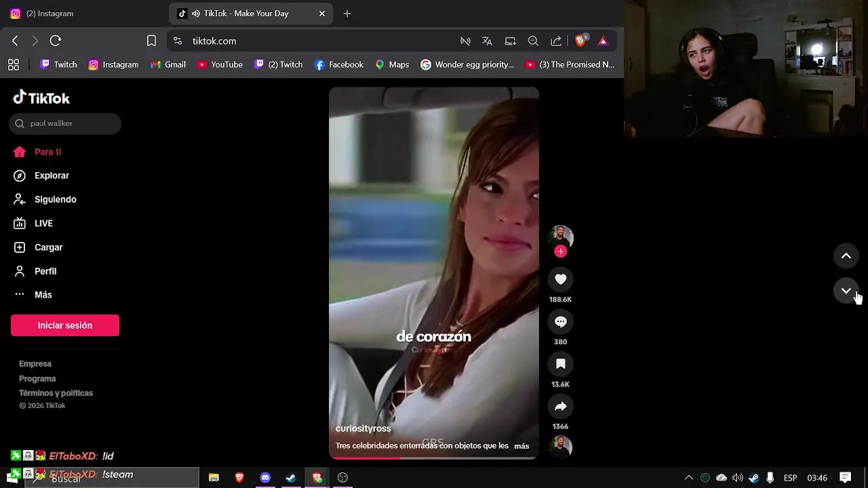This screenshot has height=488, width=868.
Task: Open curiosityross username link
Action: [363, 428]
